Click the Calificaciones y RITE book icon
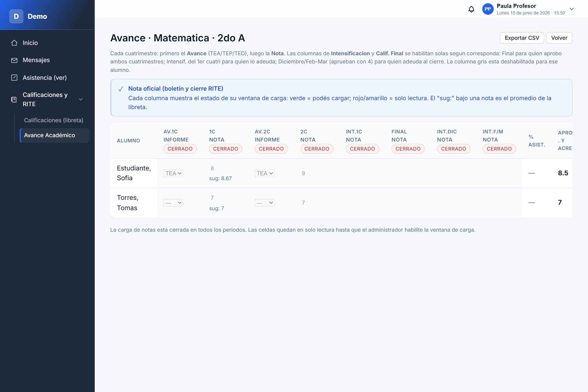 point(14,100)
